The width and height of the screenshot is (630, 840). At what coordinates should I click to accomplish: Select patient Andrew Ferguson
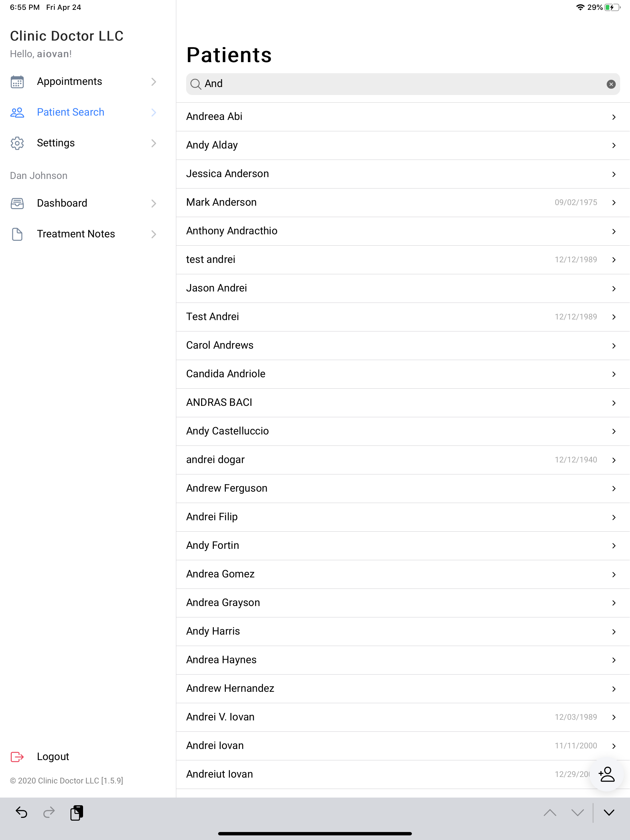[x=403, y=489]
